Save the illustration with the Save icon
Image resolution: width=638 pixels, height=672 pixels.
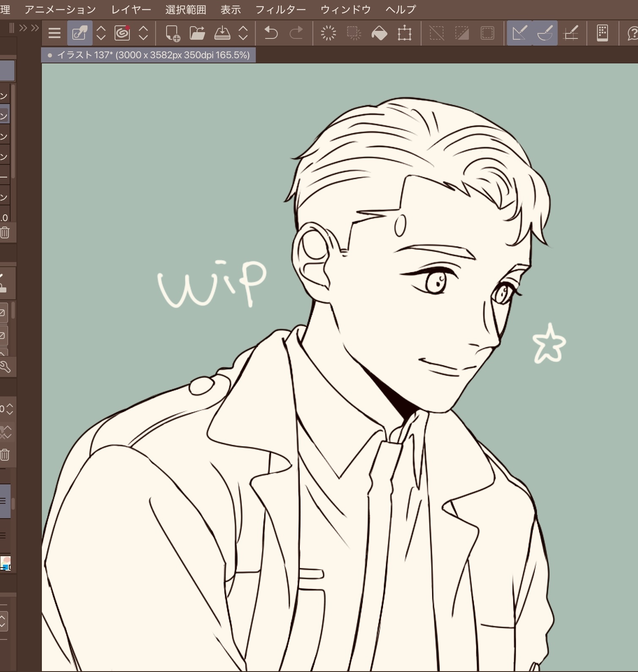222,33
